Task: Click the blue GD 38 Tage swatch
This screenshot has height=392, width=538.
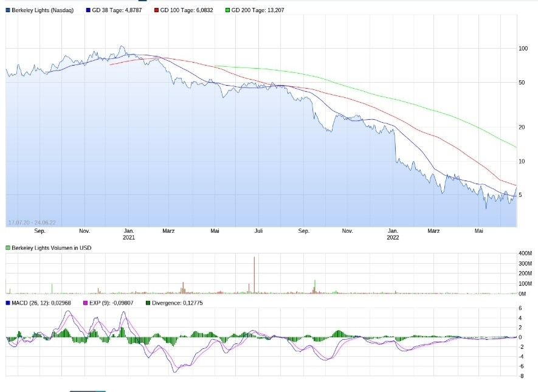Action: tap(88, 10)
